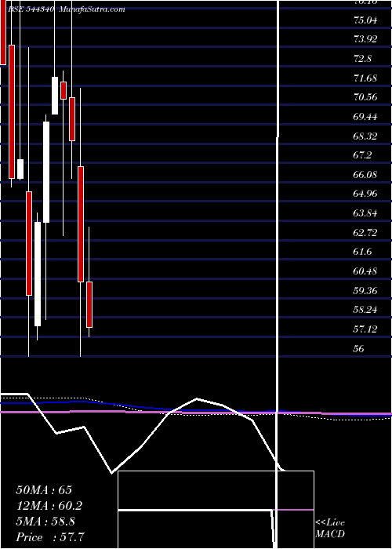This screenshot has width=392, height=549.
Task: Click the 61.6 price axis label
Action: (x=363, y=253)
